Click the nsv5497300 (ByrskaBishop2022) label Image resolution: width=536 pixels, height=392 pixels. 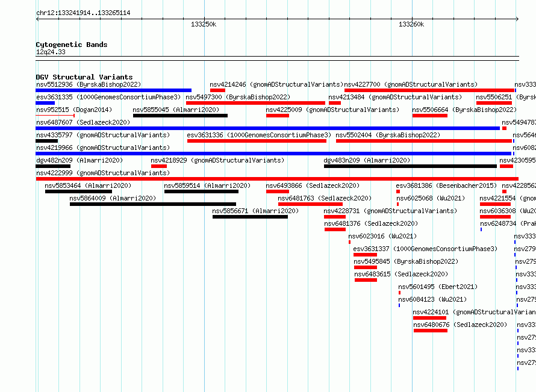coord(238,97)
